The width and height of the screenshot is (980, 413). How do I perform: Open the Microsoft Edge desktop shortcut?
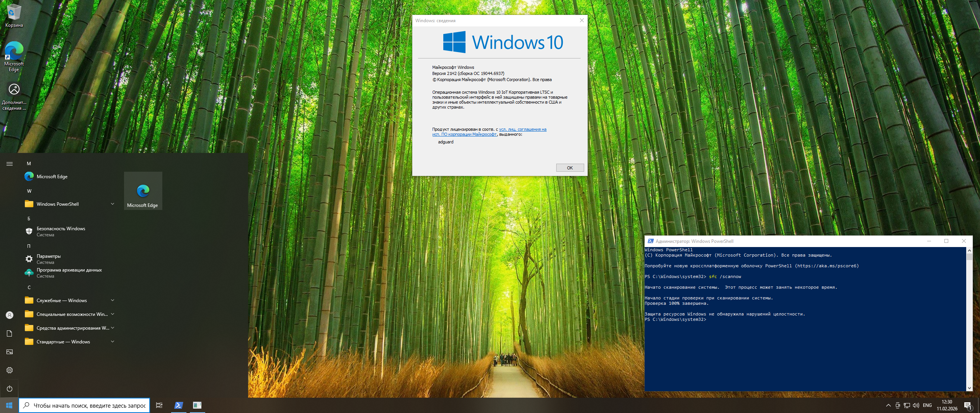click(14, 56)
